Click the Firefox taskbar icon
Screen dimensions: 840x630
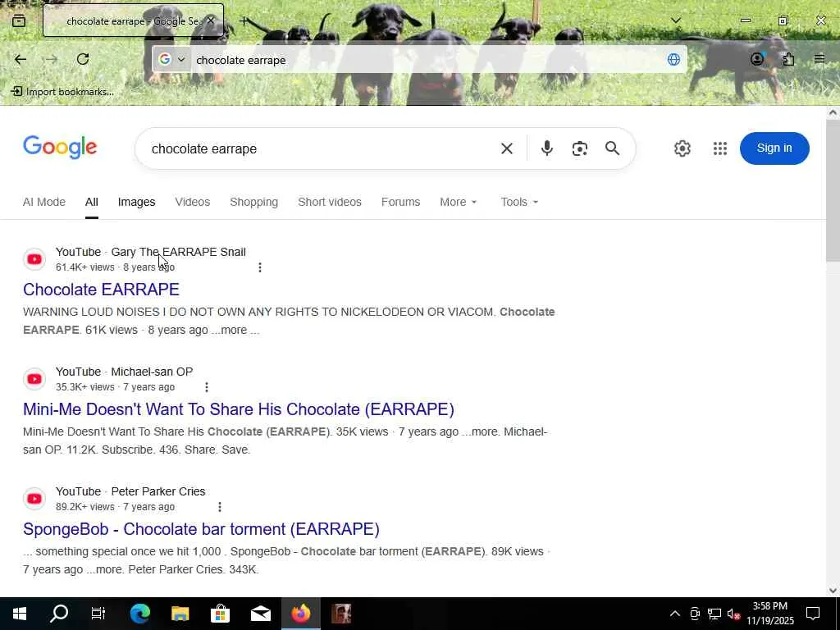(x=300, y=614)
